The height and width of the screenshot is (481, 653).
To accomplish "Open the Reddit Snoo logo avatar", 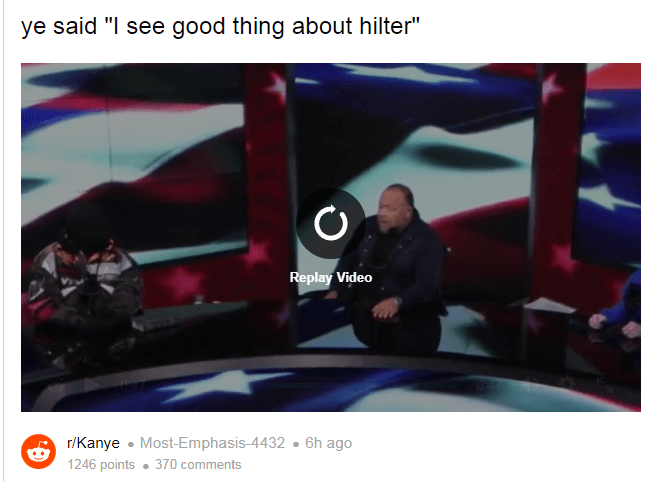I will click(38, 452).
